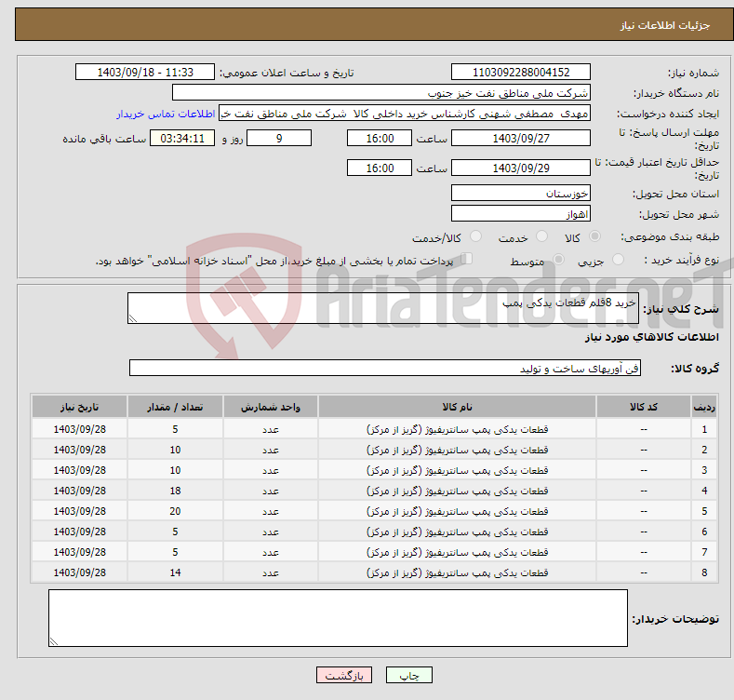Click the ردیف column header
The height and width of the screenshot is (700, 734).
(704, 407)
